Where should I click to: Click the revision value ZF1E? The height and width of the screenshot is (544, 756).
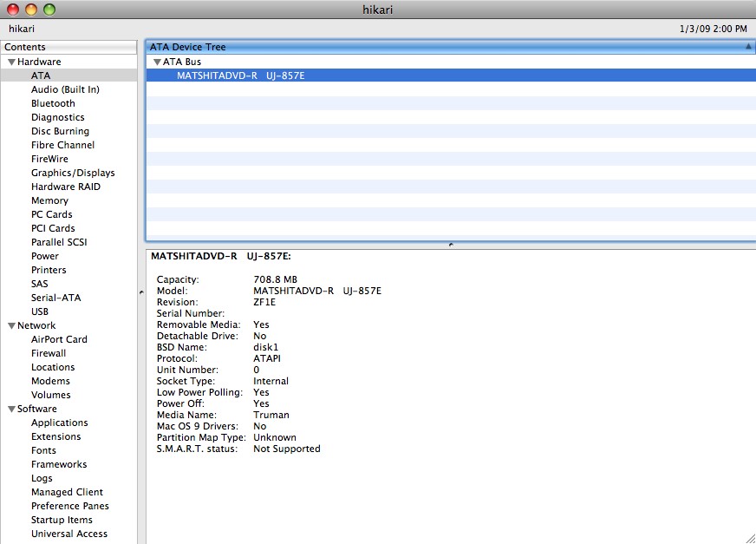[264, 302]
